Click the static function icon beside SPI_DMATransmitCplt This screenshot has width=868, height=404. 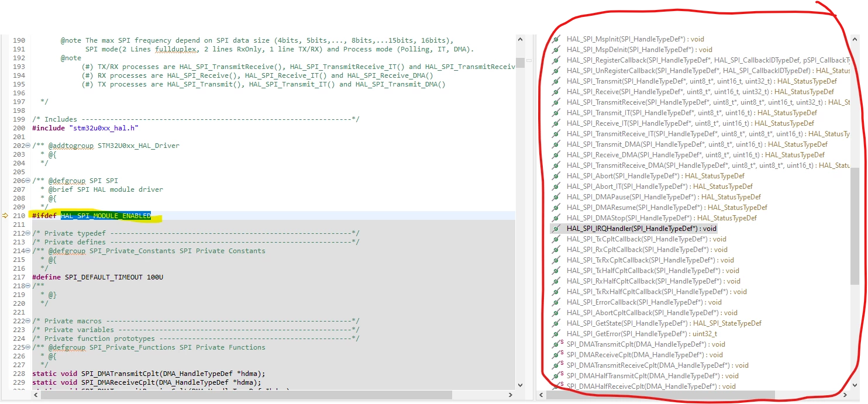pyautogui.click(x=557, y=344)
